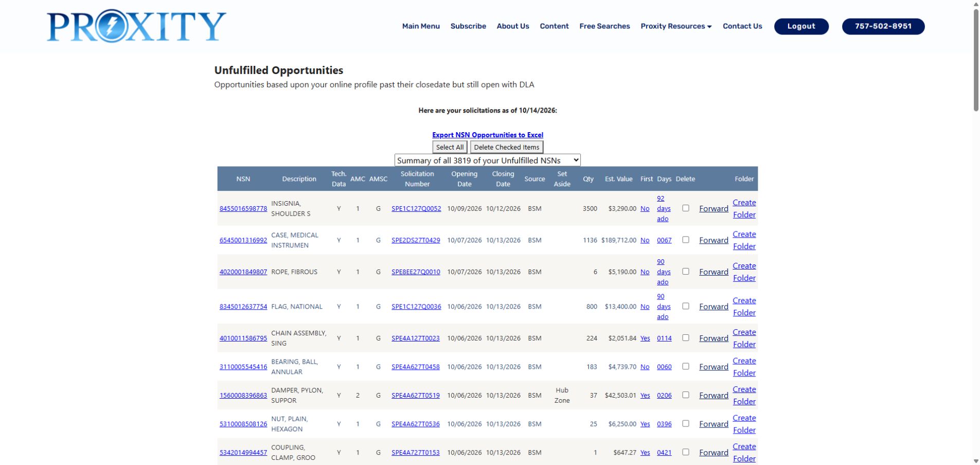Open days link 0060 for BEARING row

(x=664, y=367)
